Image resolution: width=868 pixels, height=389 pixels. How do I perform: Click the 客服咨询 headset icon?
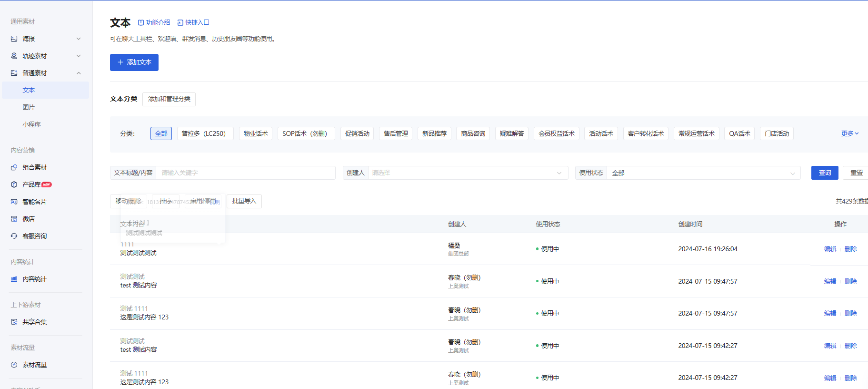coord(14,236)
